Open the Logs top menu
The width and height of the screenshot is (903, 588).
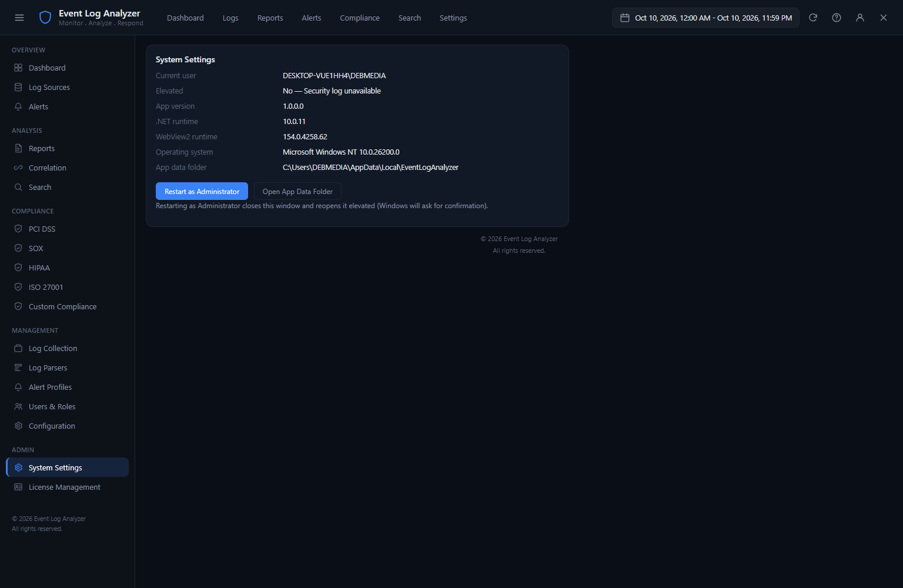coord(230,18)
